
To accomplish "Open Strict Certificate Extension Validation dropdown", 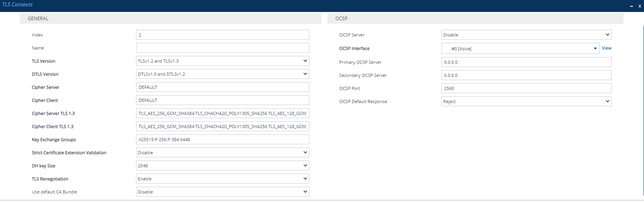I will (222, 153).
